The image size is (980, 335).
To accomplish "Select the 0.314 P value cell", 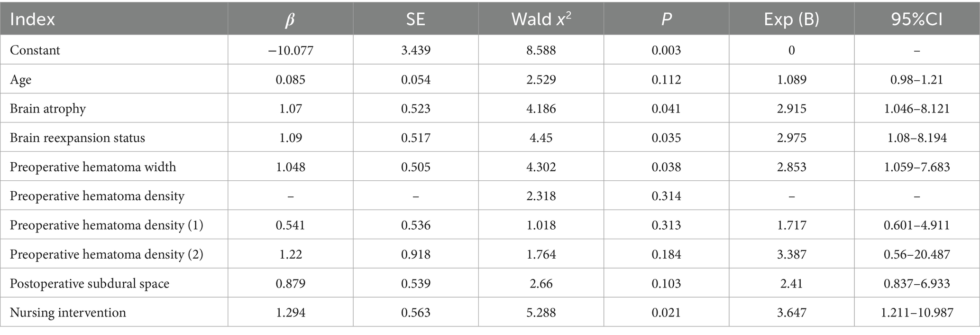I will [x=666, y=196].
